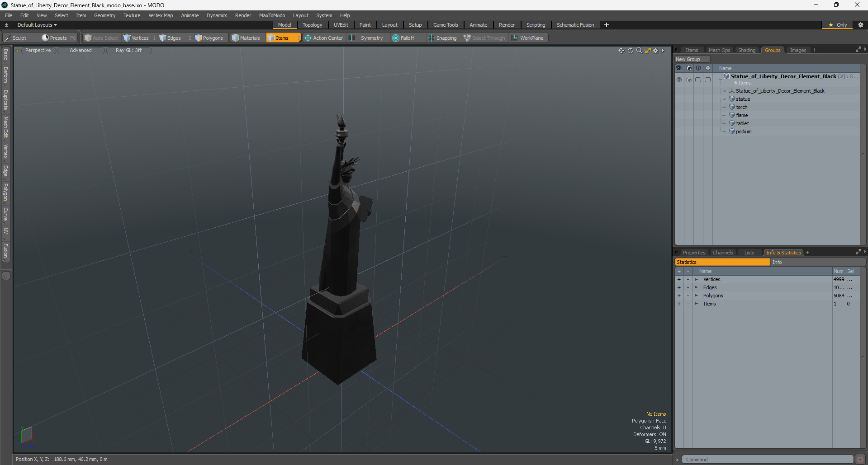Open the Vertex Map menu
868x465 pixels.
[x=161, y=15]
